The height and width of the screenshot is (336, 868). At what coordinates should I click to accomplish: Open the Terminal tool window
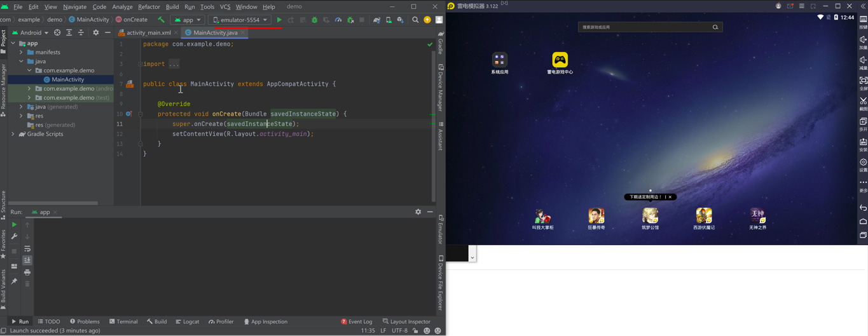pos(123,321)
